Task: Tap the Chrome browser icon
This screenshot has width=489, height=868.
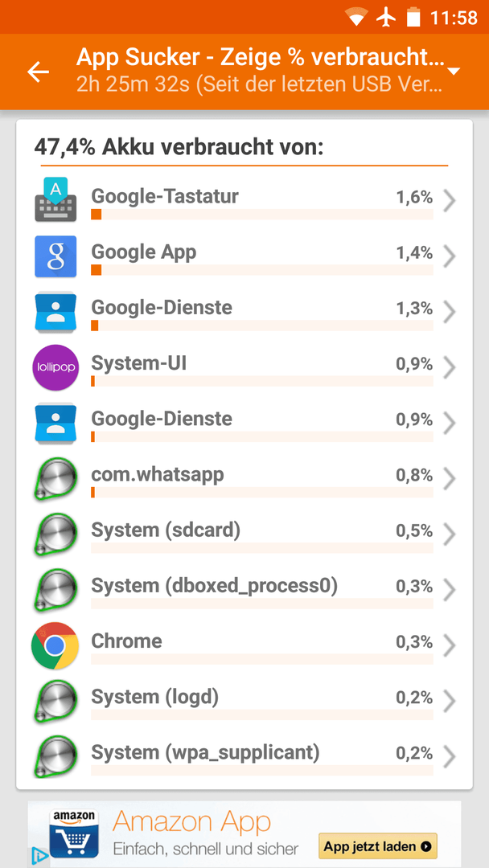Action: click(54, 645)
